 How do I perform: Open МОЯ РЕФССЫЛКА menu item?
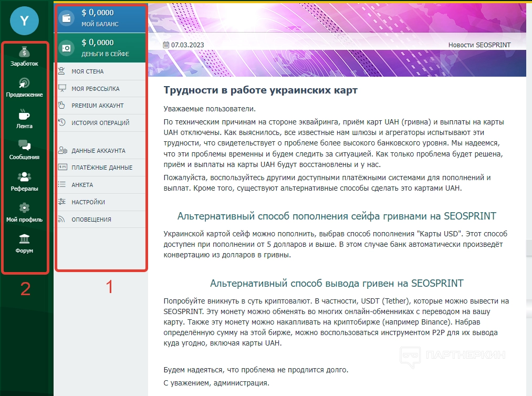point(101,89)
